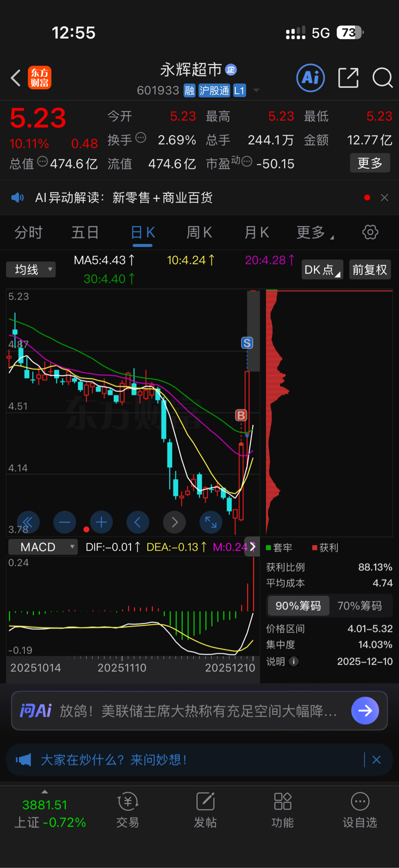Image resolution: width=399 pixels, height=868 pixels.
Task: Open 大家在炒什么？来问妙想 link
Action: pyautogui.click(x=114, y=760)
